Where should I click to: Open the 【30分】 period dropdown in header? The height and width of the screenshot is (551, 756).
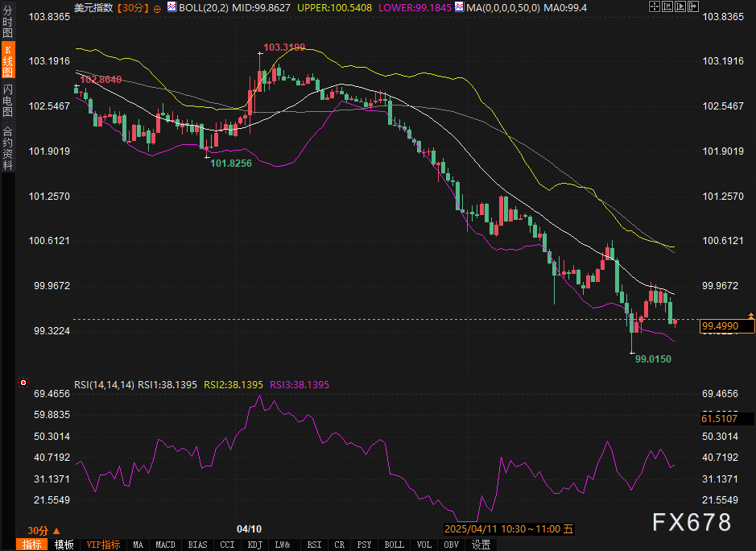coord(130,7)
